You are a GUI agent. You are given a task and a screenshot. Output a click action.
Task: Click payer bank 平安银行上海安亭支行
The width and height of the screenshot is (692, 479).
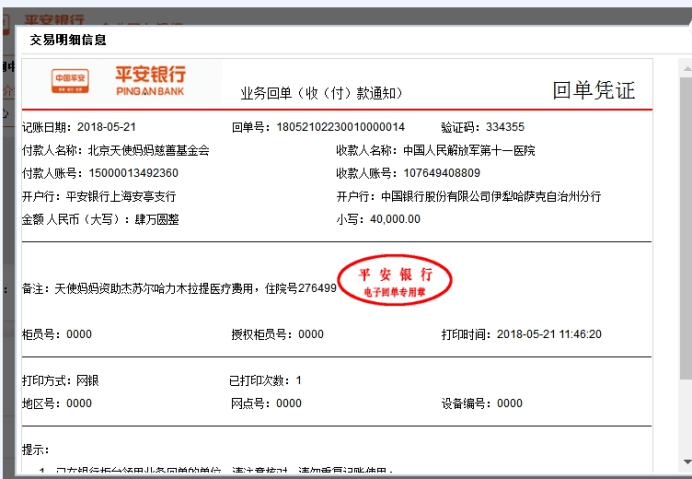pos(121,196)
